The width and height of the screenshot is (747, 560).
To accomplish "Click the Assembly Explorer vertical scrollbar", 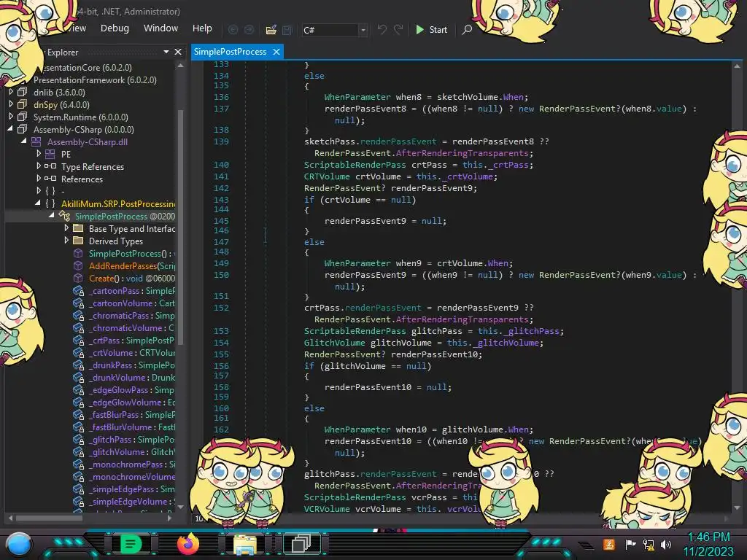I will pos(181,227).
